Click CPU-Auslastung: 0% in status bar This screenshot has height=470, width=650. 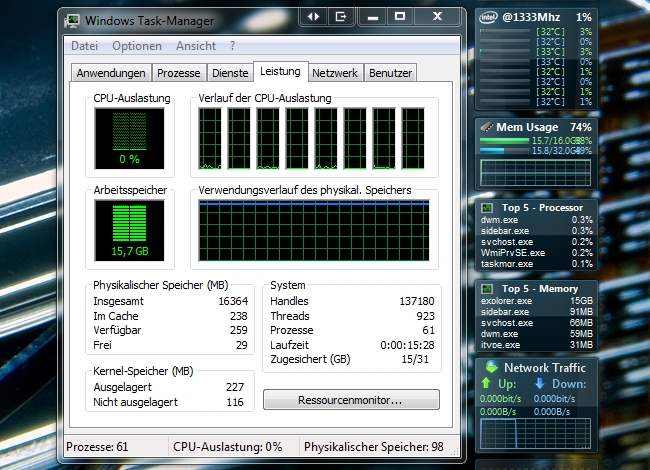228,447
